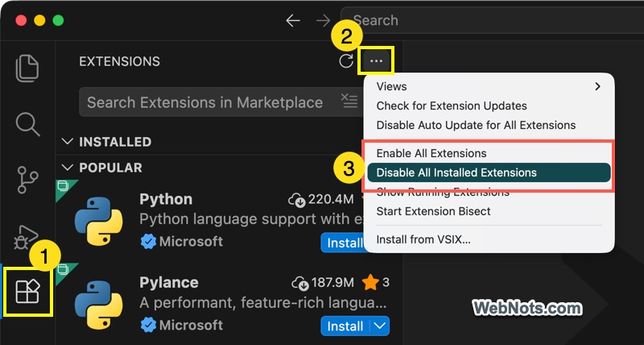Click Pylance download count icon
This screenshot has width=644, height=345.
pyautogui.click(x=299, y=283)
